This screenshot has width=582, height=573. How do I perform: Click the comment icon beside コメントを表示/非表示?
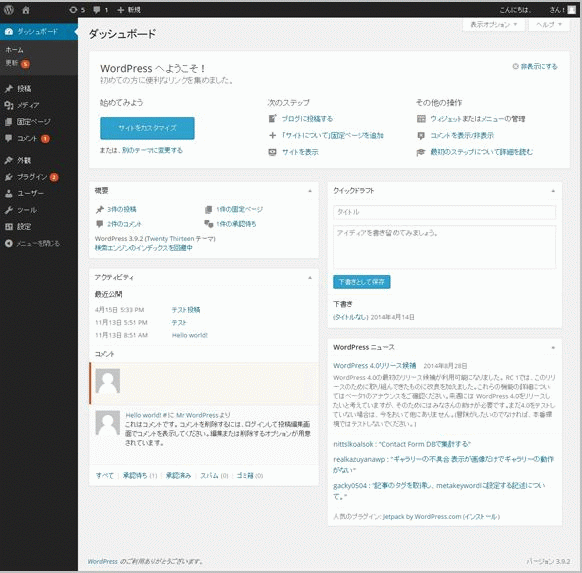[x=421, y=135]
